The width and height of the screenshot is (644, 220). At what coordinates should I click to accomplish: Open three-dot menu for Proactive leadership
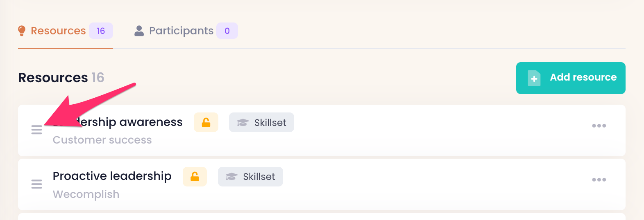pyautogui.click(x=599, y=180)
